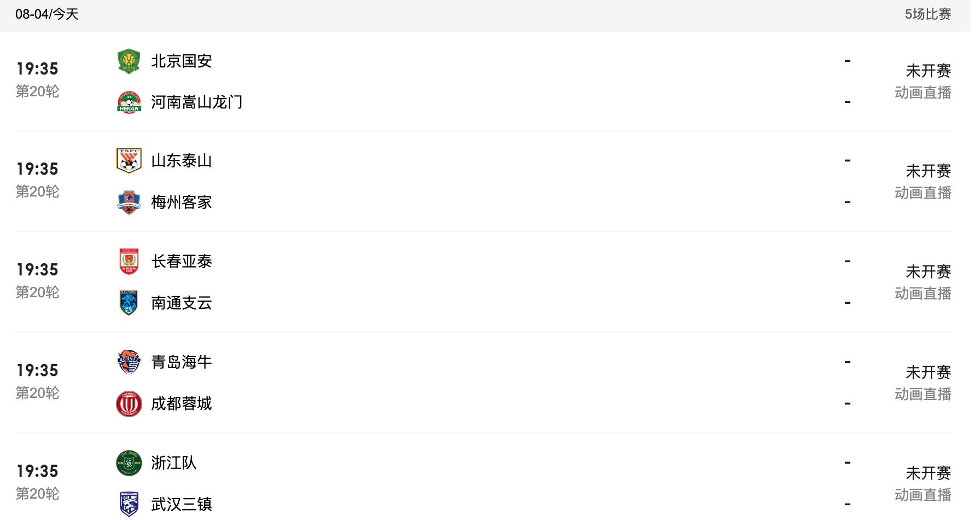Click the Beijing Guoan team logo
980x520 pixels.
click(x=129, y=61)
